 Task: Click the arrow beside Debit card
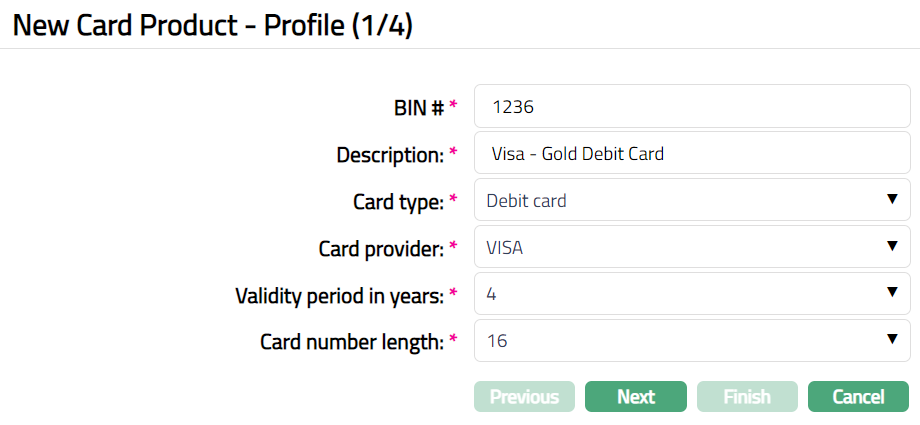892,200
